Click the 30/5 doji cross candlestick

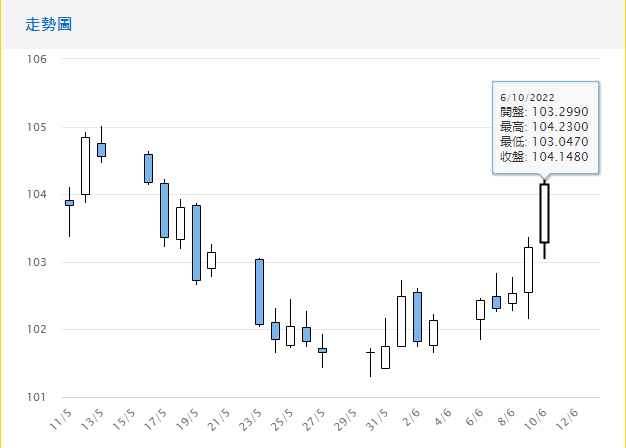[370, 352]
